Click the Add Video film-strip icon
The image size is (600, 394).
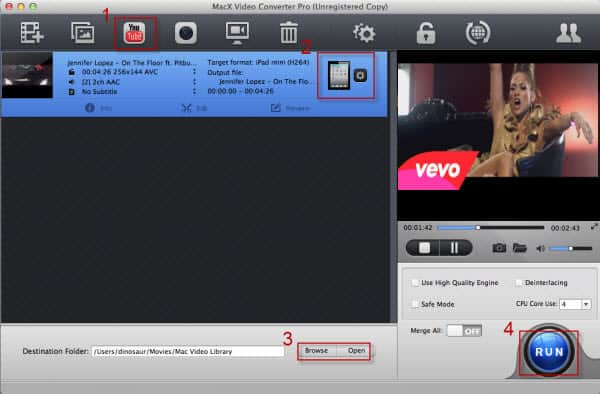pyautogui.click(x=32, y=33)
